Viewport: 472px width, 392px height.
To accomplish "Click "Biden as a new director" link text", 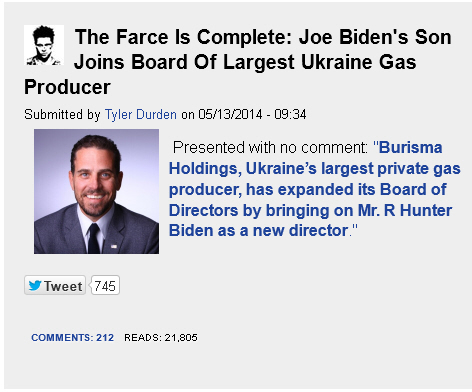I will 259,231.
